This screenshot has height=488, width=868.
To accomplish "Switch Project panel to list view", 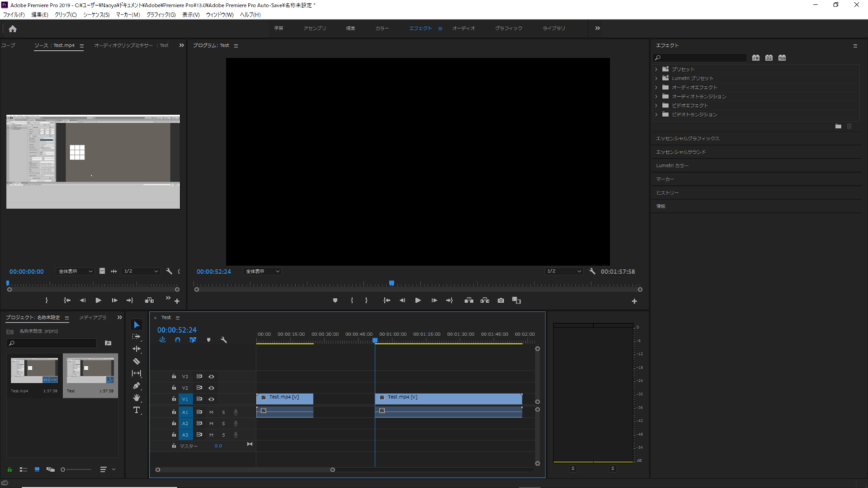I will click(23, 470).
